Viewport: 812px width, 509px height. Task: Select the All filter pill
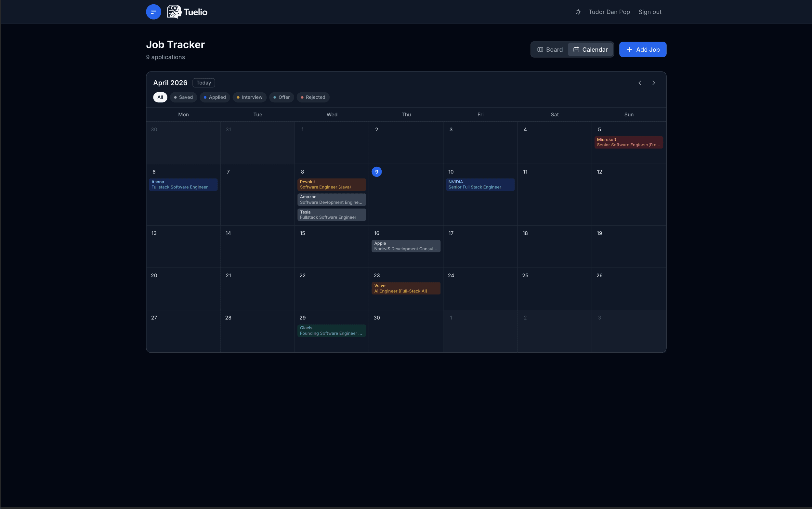[x=160, y=97]
